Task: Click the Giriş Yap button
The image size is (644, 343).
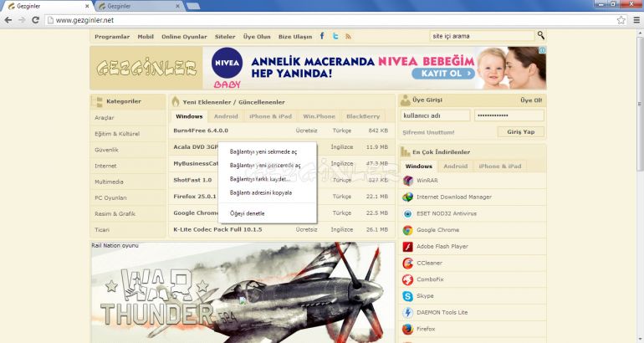Action: tap(521, 132)
